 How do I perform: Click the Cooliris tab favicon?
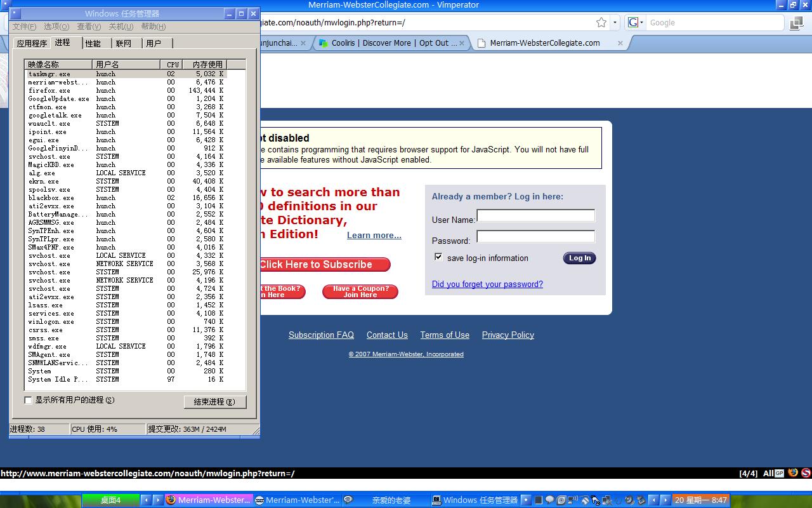(x=325, y=43)
